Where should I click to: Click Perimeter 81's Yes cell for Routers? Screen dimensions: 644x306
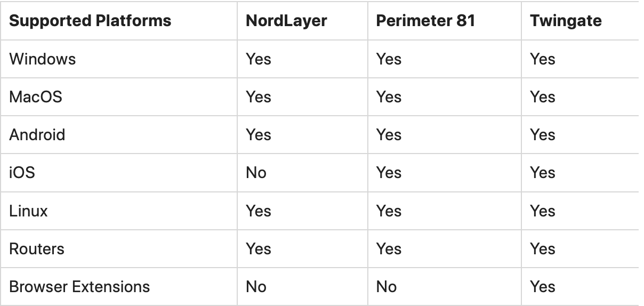389,249
